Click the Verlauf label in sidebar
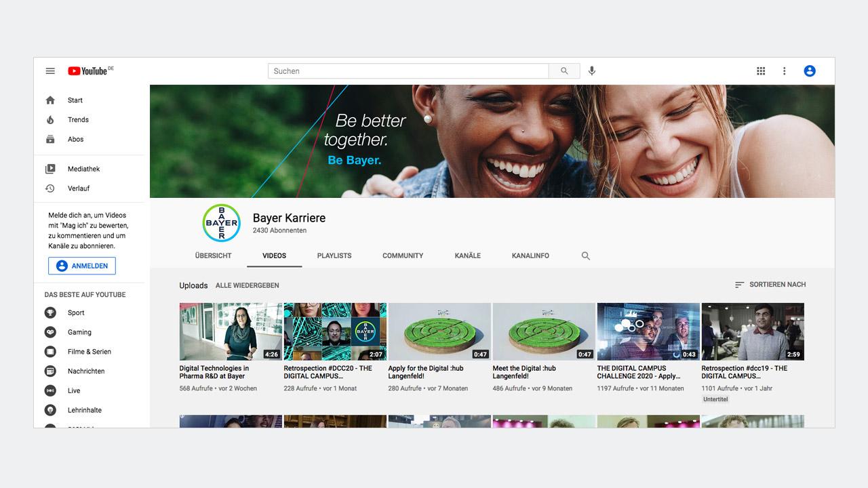The image size is (868, 488). tap(79, 188)
